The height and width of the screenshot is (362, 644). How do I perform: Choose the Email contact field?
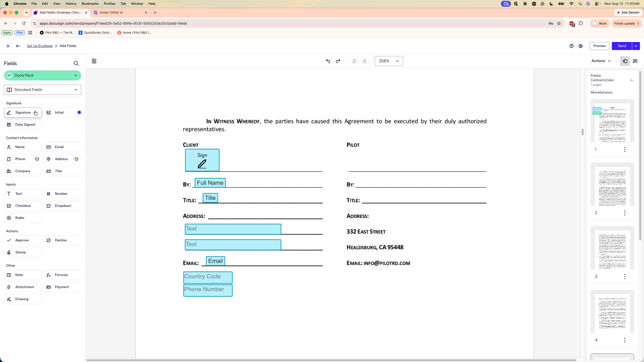(x=62, y=147)
